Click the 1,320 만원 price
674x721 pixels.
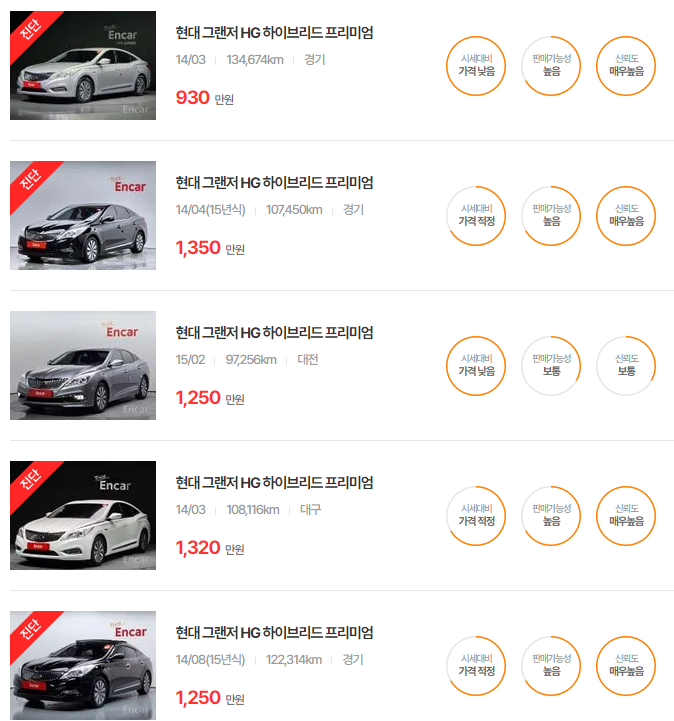tap(210, 548)
